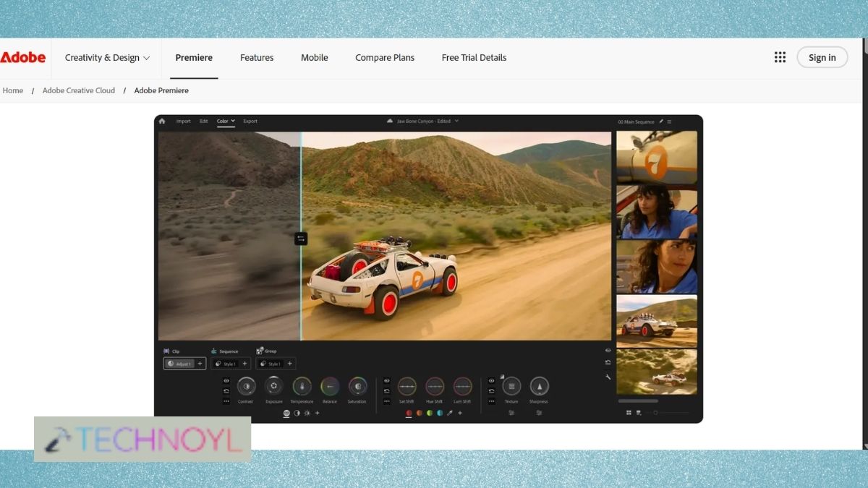Open the Features tab
Screen dimensions: 868x488
tap(257, 57)
